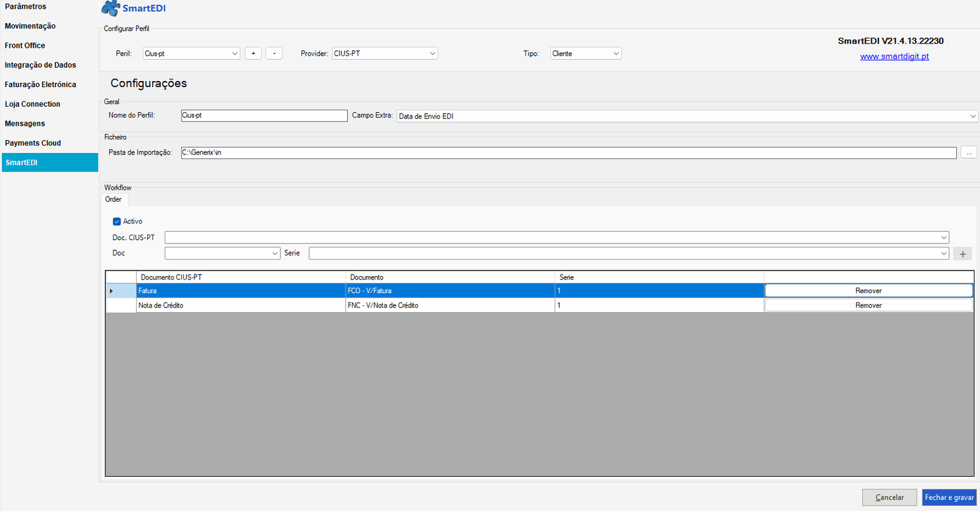The width and height of the screenshot is (980, 512).
Task: Add a new profile with plus button
Action: pyautogui.click(x=253, y=54)
